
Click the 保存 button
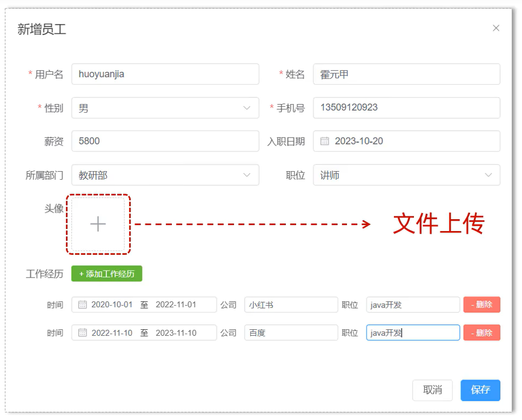480,390
